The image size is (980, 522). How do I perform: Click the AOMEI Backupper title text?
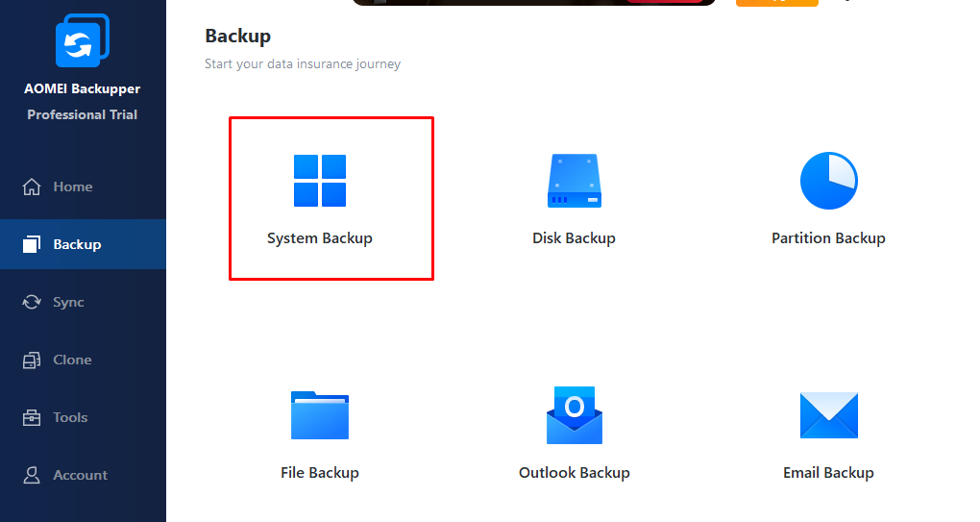[82, 88]
